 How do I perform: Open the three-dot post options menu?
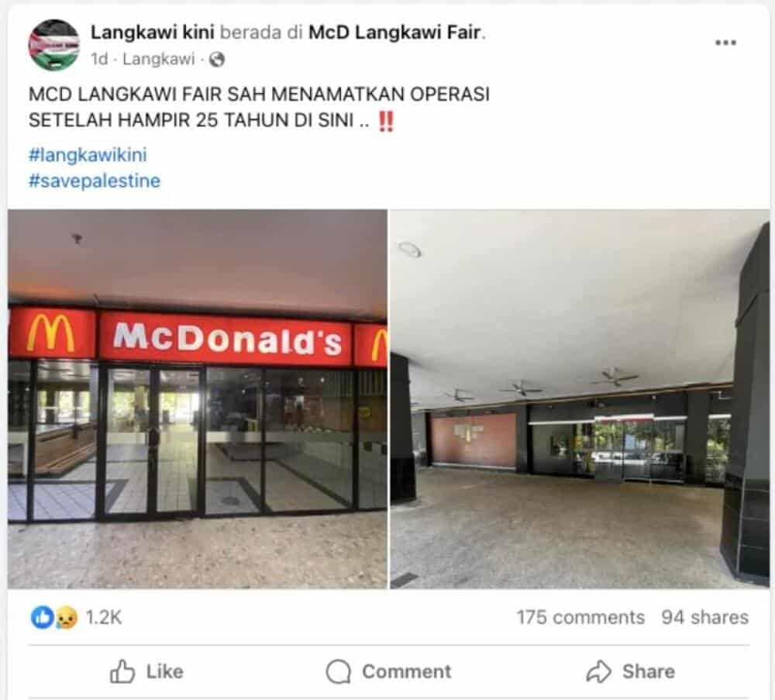725,43
